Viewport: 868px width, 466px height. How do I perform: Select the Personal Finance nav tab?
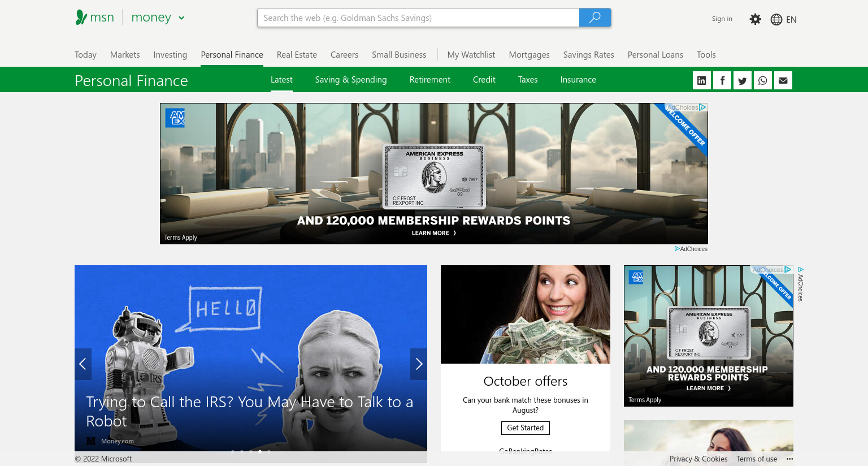[232, 55]
